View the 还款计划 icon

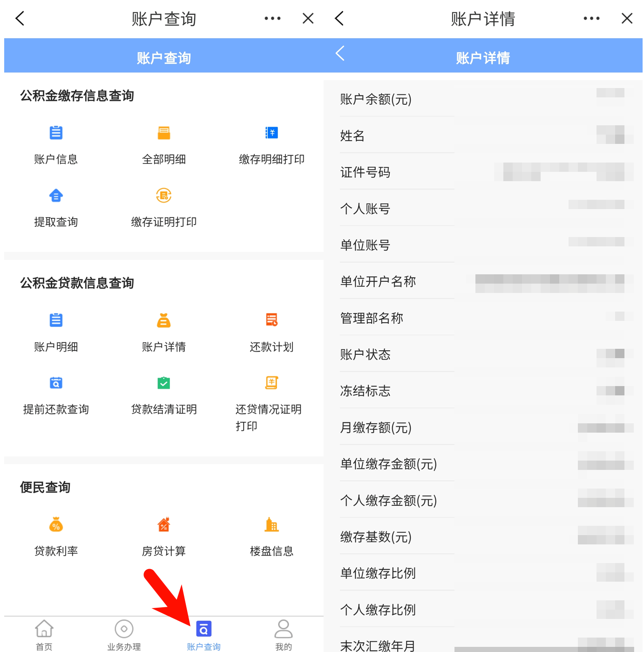(271, 320)
